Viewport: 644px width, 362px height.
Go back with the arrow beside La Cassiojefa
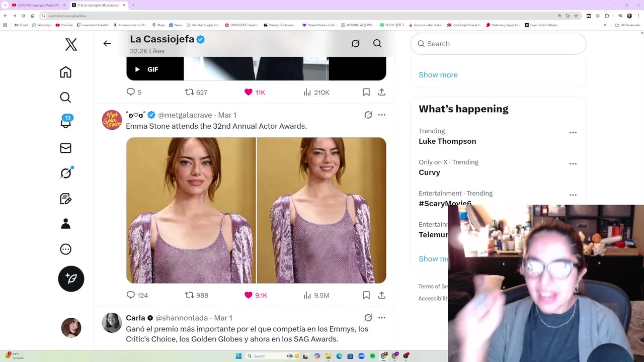click(107, 44)
